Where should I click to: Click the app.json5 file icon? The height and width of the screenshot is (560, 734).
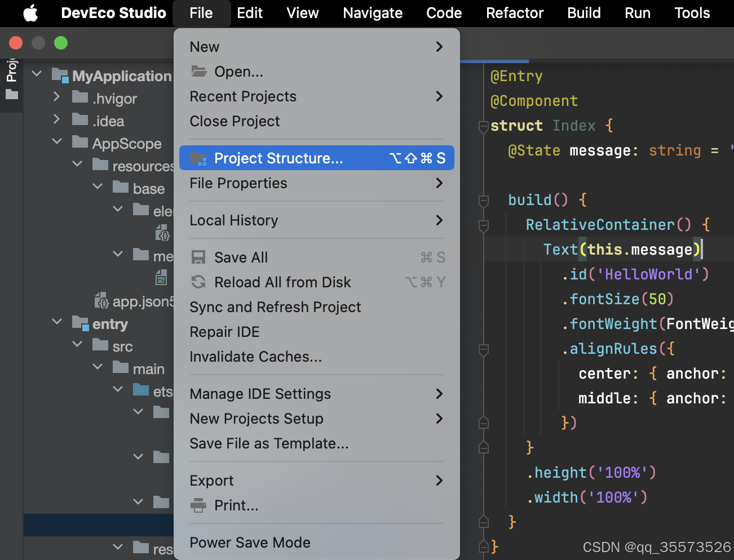(x=101, y=301)
